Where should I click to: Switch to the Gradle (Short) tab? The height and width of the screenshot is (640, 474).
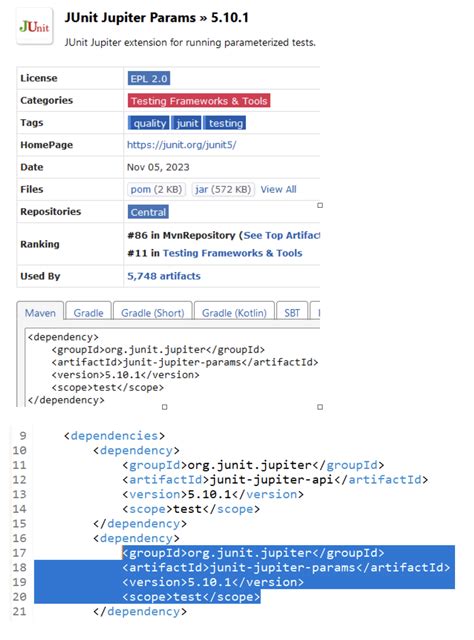[x=152, y=313]
